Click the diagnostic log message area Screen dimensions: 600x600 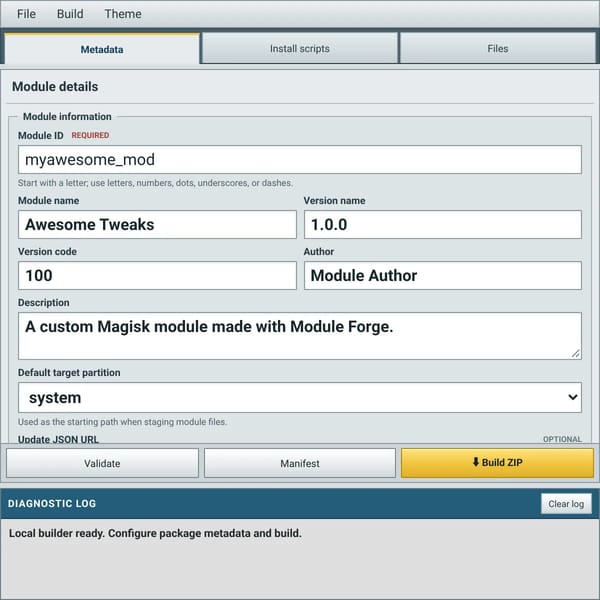300,559
